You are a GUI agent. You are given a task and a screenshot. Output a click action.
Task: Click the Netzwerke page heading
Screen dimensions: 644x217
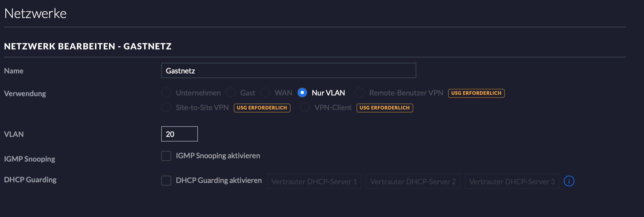coord(35,13)
